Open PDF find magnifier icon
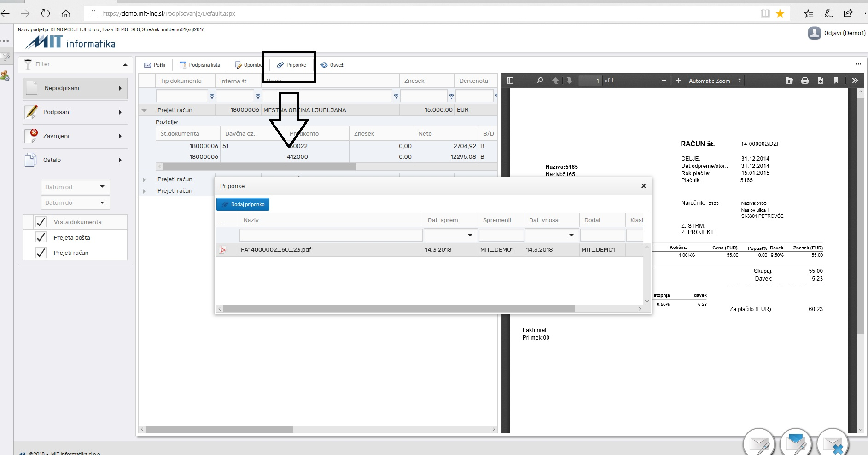This screenshot has width=868, height=455. coord(540,81)
